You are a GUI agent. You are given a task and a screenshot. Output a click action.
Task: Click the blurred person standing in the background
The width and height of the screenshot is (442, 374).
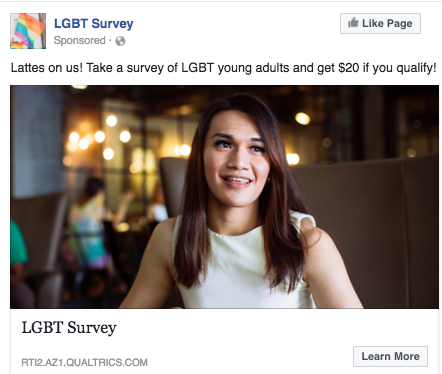[87, 230]
